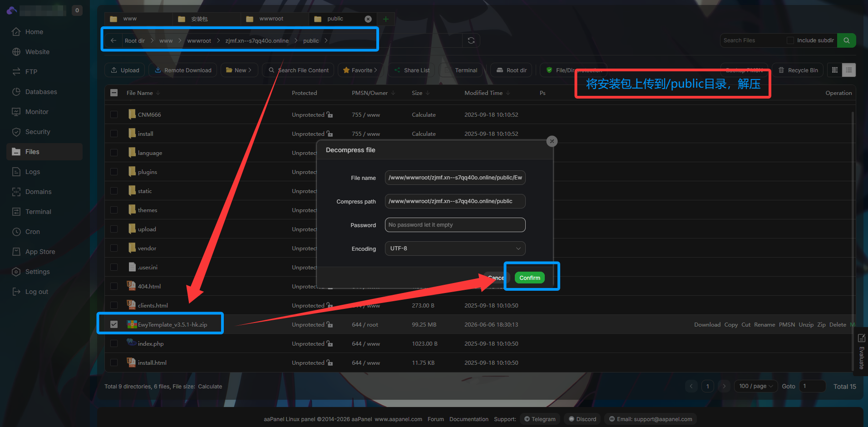Click the decompress Password input field
This screenshot has height=427, width=868.
(455, 225)
